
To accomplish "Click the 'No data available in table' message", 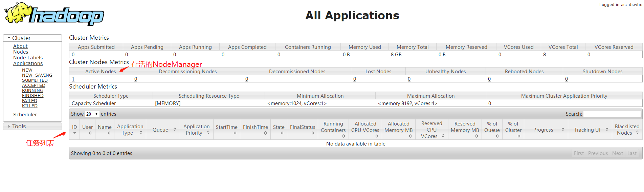I will [356, 144].
